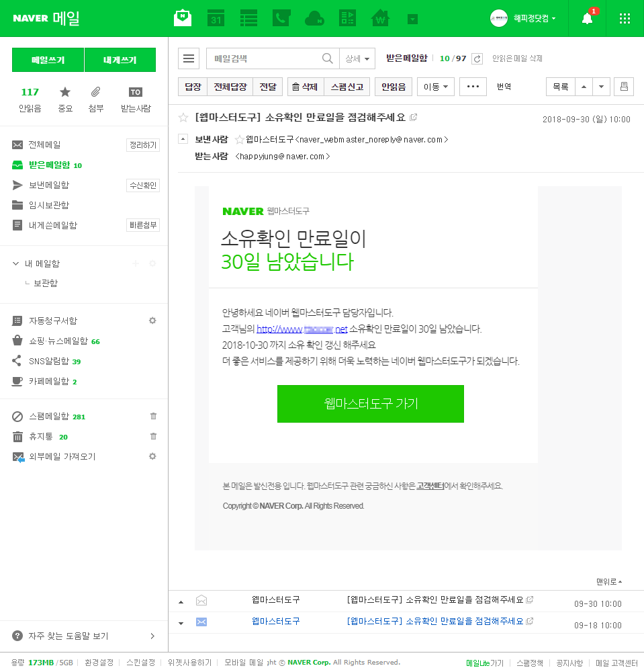Open the address book phone icon
The height and width of the screenshot is (672, 644).
(x=281, y=18)
